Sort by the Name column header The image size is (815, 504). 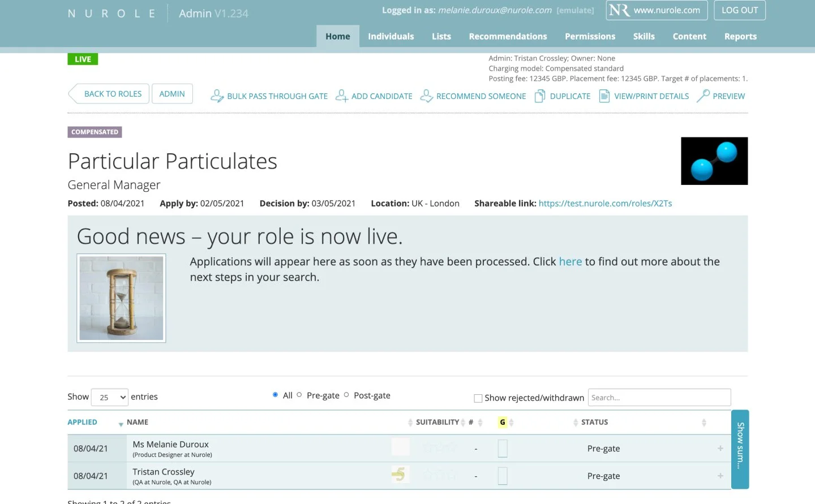click(138, 422)
